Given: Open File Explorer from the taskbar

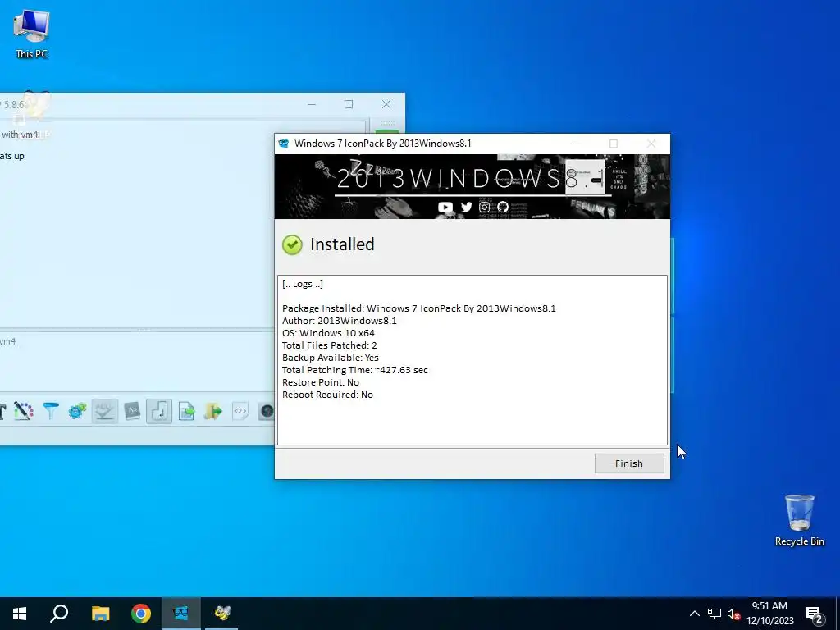Looking at the screenshot, I should pyautogui.click(x=100, y=614).
